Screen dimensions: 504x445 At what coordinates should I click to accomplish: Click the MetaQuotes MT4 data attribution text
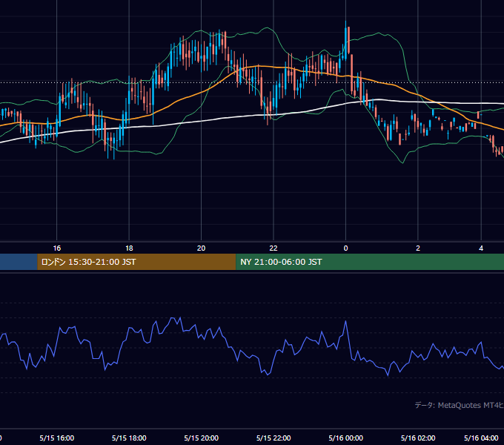[459, 405]
